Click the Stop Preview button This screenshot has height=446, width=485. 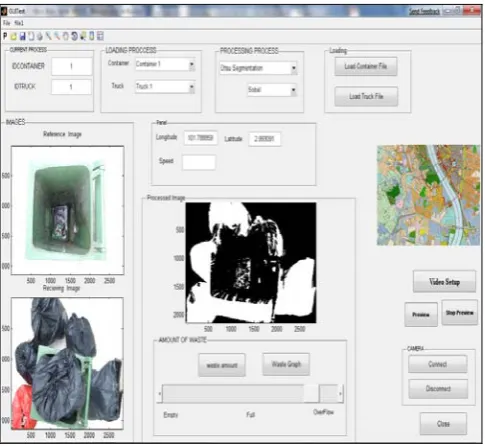tap(460, 313)
